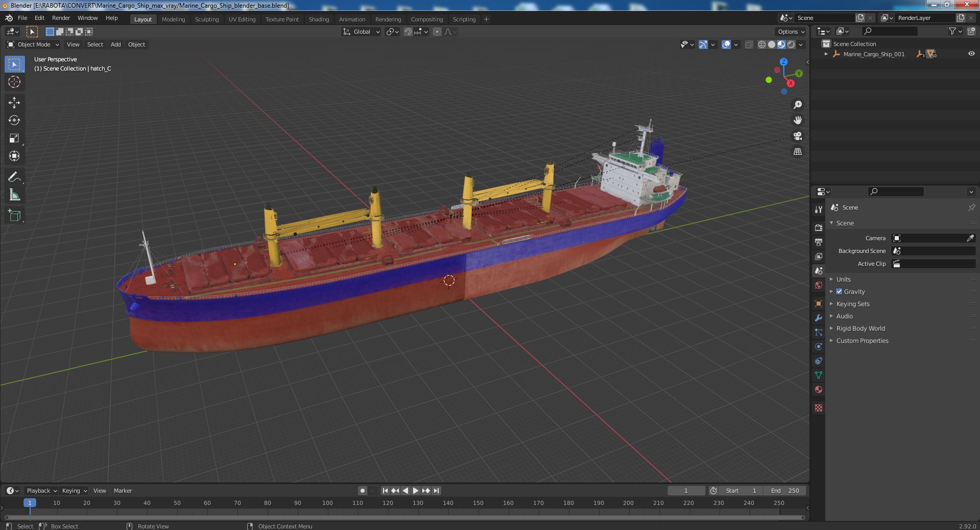
Task: Click the Pan view hand icon
Action: tap(798, 120)
